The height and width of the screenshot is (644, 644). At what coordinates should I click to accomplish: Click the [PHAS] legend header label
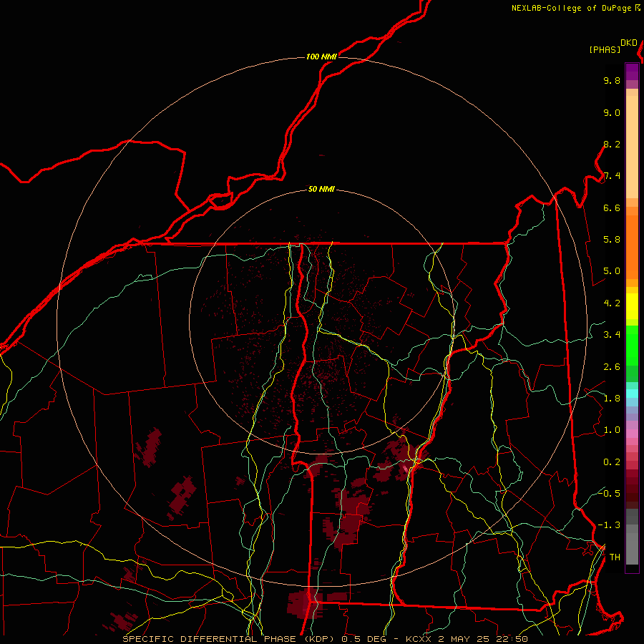[x=605, y=50]
